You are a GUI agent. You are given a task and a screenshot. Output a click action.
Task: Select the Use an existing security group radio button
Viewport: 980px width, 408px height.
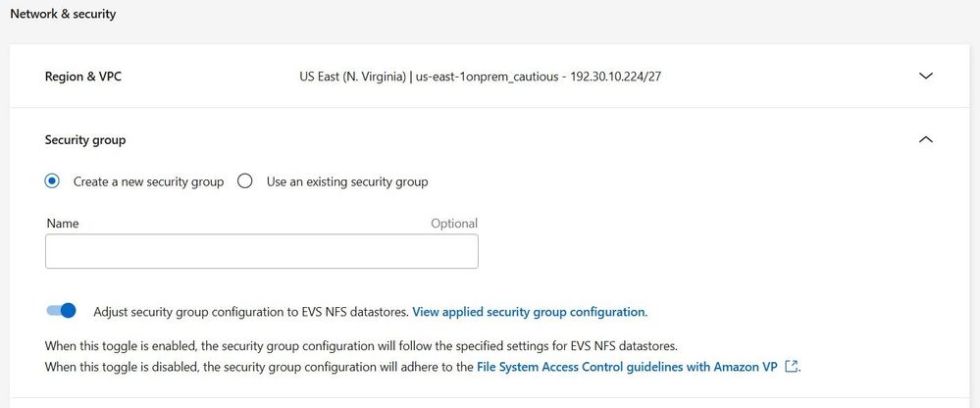[x=245, y=181]
